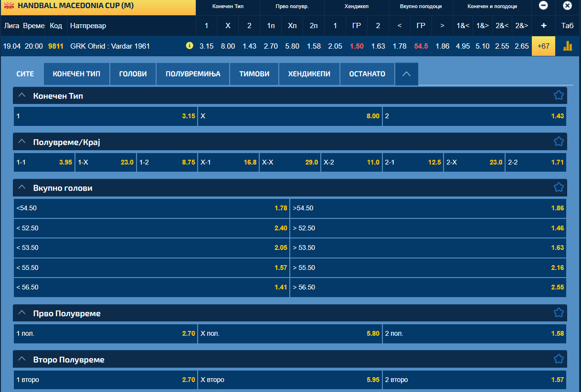Viewport: 581px width, 392px height.
Task: Open the ХЕНДИКЕПИ tab
Action: coord(309,74)
